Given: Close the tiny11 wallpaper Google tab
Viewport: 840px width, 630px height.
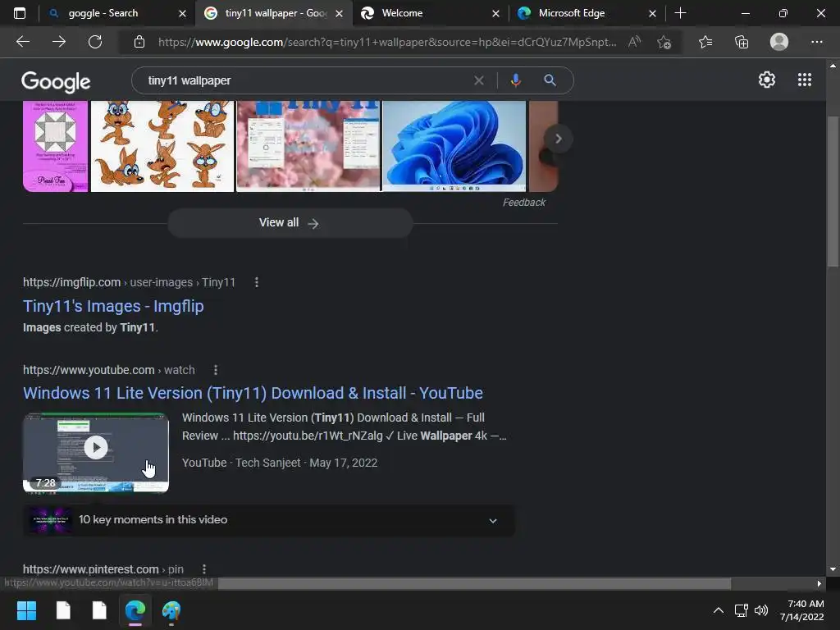Looking at the screenshot, I should 339,13.
